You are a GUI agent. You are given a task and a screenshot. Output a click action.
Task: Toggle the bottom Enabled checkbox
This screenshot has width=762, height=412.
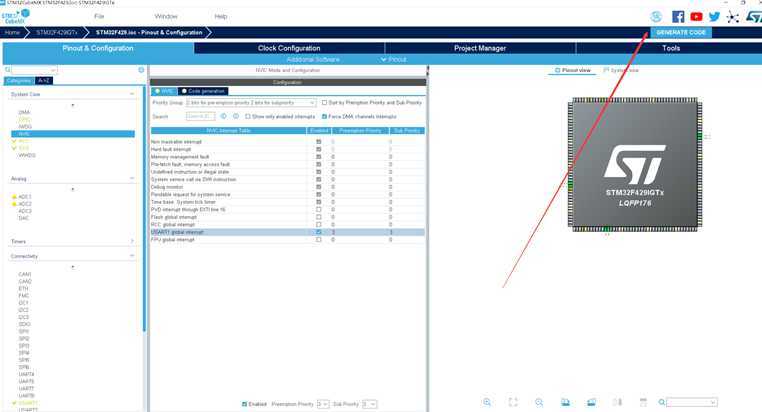tap(244, 404)
